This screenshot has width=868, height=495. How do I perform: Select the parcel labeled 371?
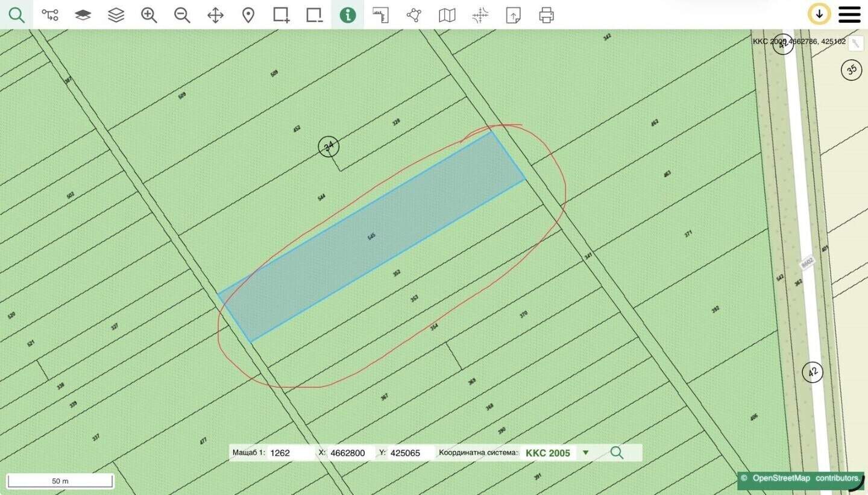point(688,233)
